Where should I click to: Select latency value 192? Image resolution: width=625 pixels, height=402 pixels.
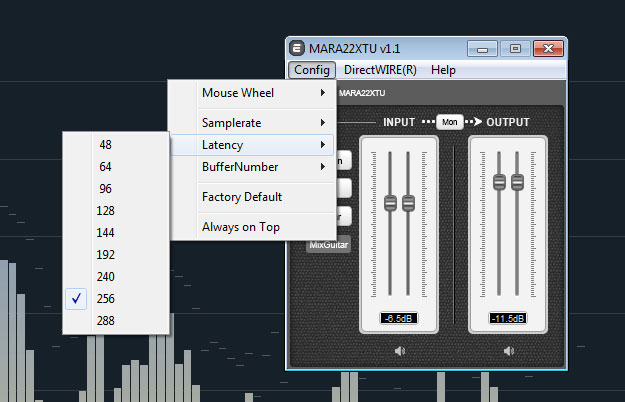coord(116,255)
